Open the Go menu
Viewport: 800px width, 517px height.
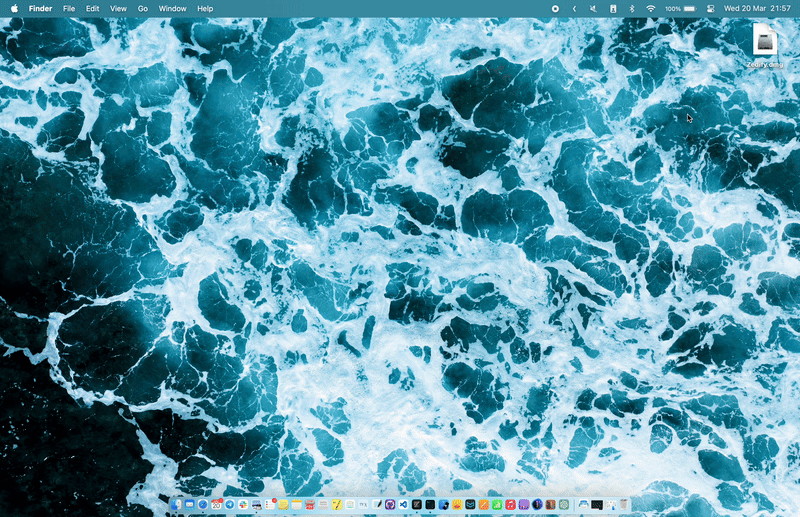click(143, 9)
